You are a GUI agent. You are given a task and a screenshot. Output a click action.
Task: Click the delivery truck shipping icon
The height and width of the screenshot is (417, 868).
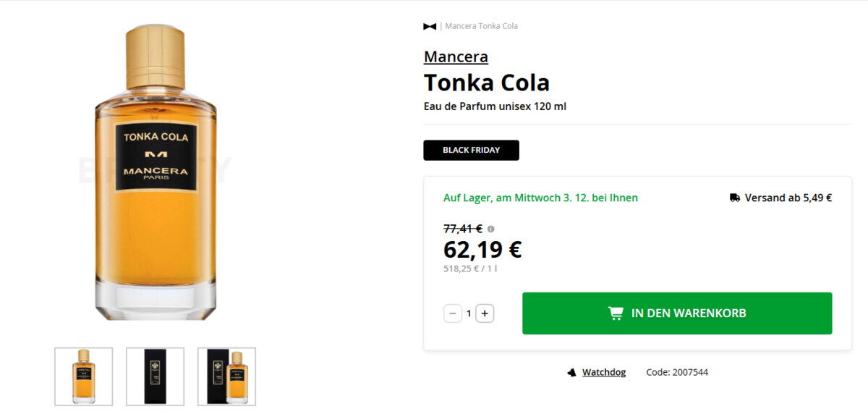735,198
